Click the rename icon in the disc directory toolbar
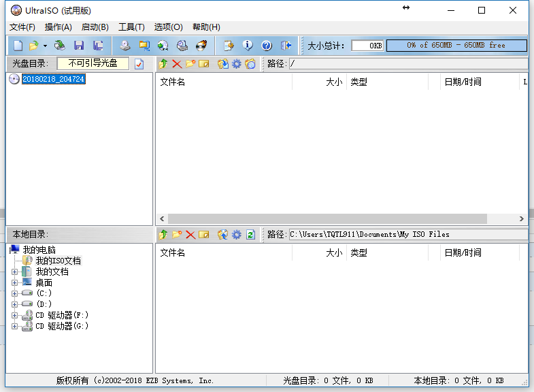The height and width of the screenshot is (392, 534). coord(204,64)
